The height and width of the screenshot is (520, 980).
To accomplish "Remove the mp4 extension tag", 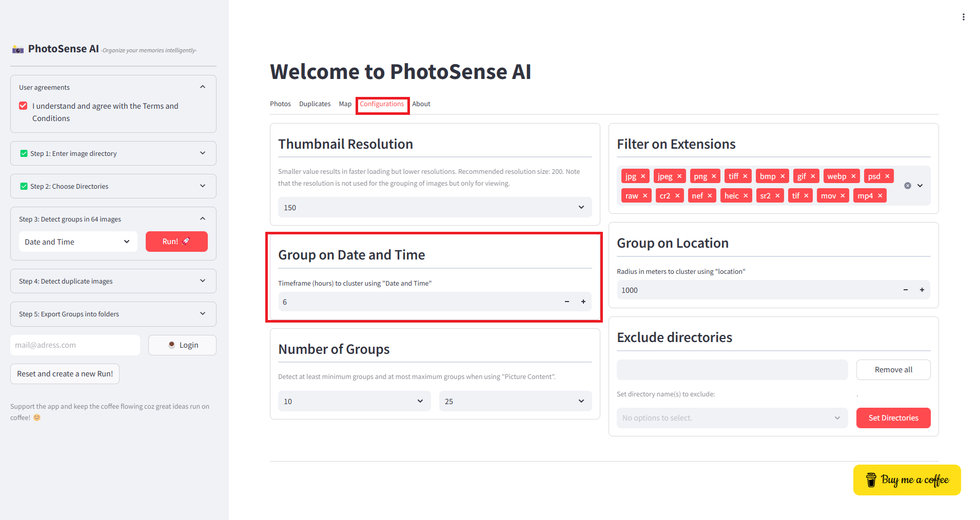I will [x=880, y=196].
